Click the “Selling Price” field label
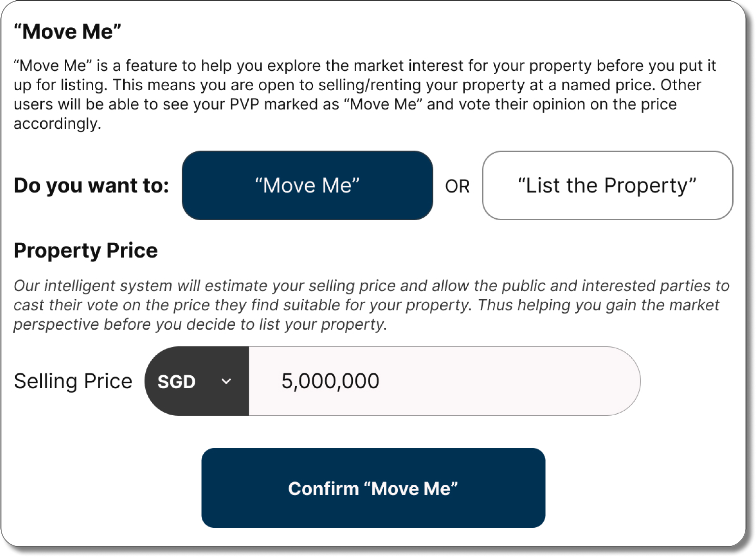This screenshot has height=557, width=756. [73, 381]
